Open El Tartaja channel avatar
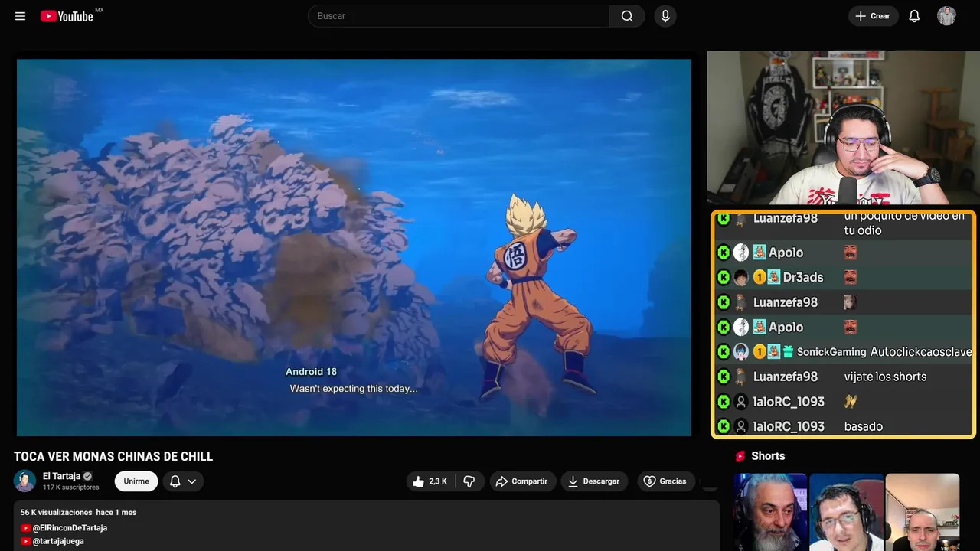The width and height of the screenshot is (980, 551). pos(24,481)
